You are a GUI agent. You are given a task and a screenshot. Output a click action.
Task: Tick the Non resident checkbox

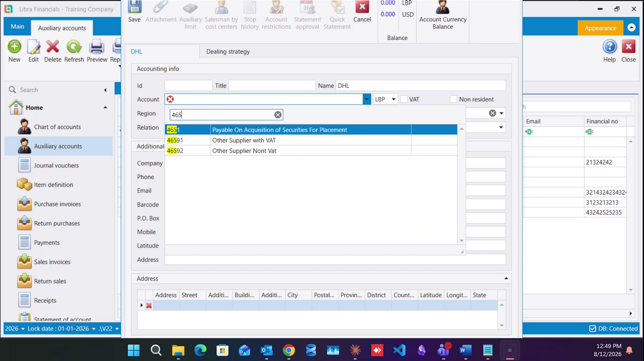pos(453,99)
